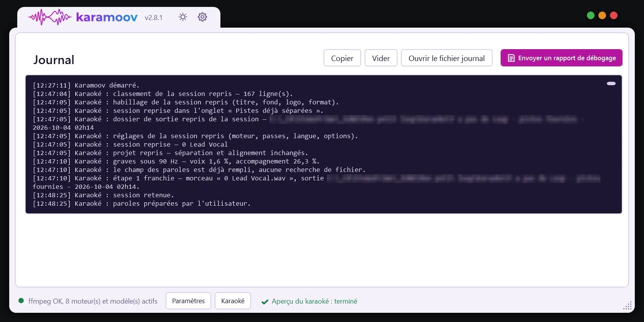Open settings via the gear icon

tap(202, 17)
